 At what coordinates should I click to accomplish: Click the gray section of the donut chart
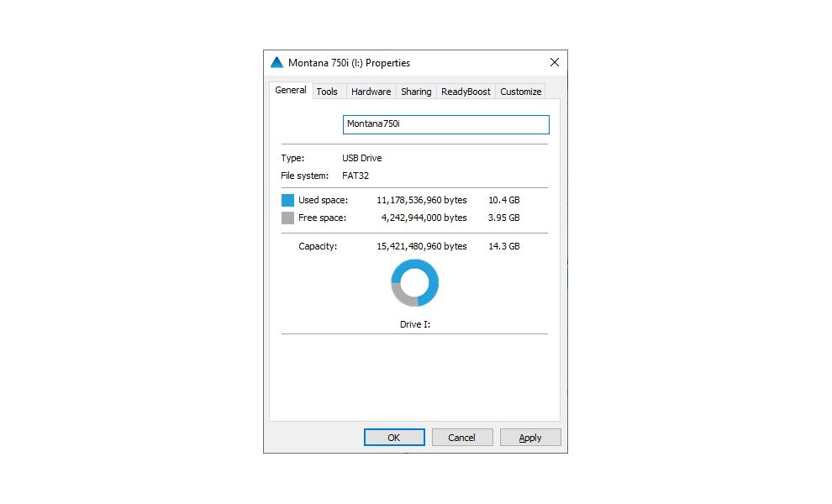coord(401,295)
